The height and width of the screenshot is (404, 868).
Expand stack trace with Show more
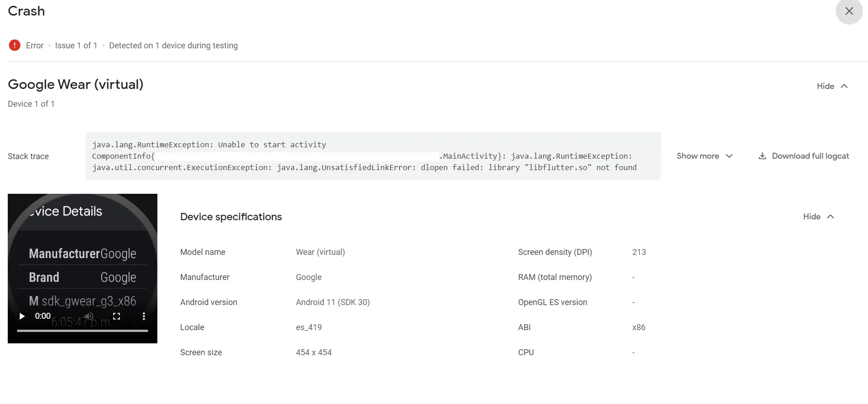704,156
